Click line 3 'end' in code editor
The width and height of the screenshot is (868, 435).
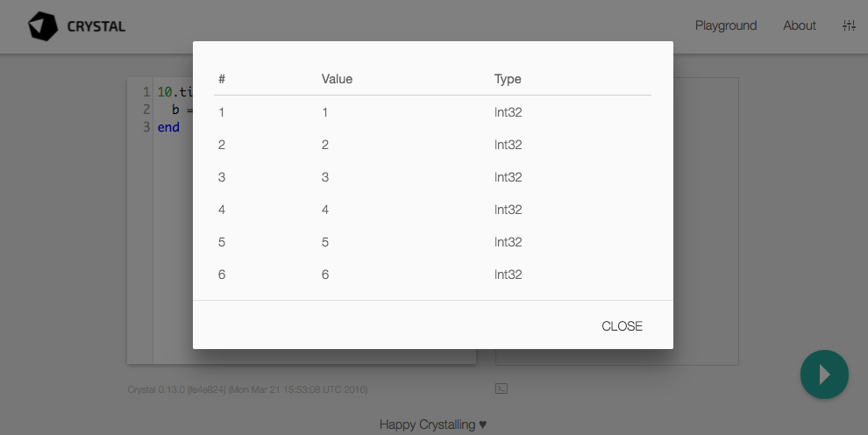pos(168,127)
